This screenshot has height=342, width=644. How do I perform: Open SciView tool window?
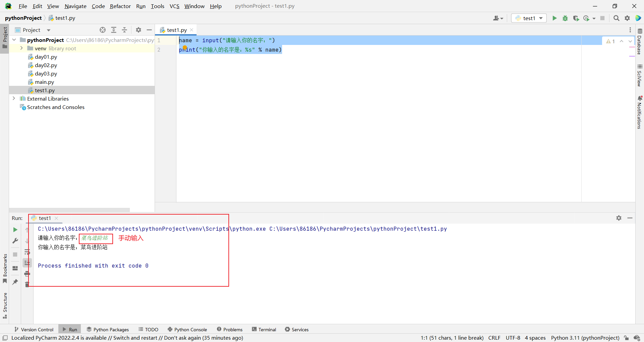(x=640, y=75)
